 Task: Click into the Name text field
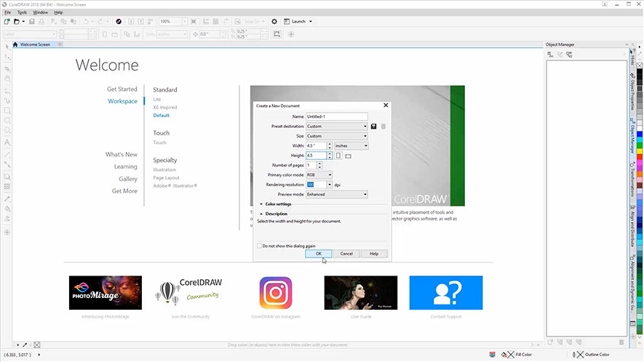click(x=336, y=116)
